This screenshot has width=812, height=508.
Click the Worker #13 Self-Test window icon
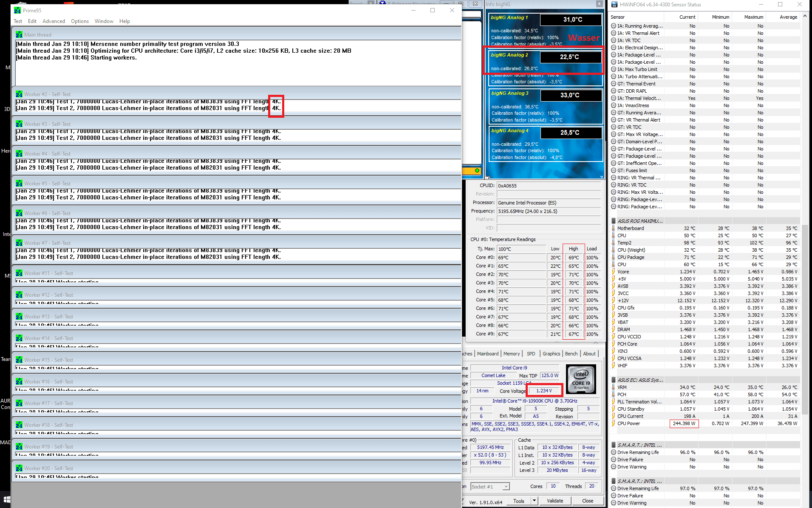click(19, 317)
